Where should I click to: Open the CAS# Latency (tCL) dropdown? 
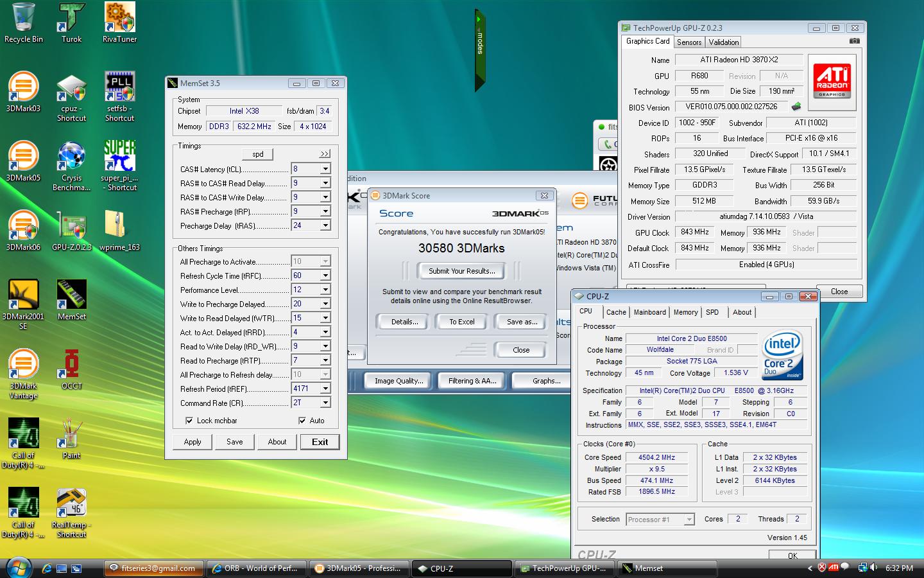pyautogui.click(x=325, y=169)
